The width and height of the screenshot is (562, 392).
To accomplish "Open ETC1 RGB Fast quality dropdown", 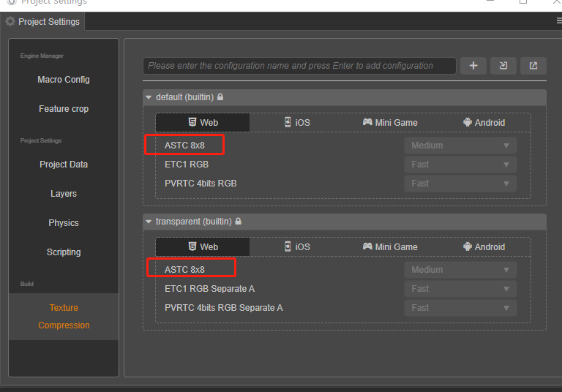I will click(x=460, y=165).
